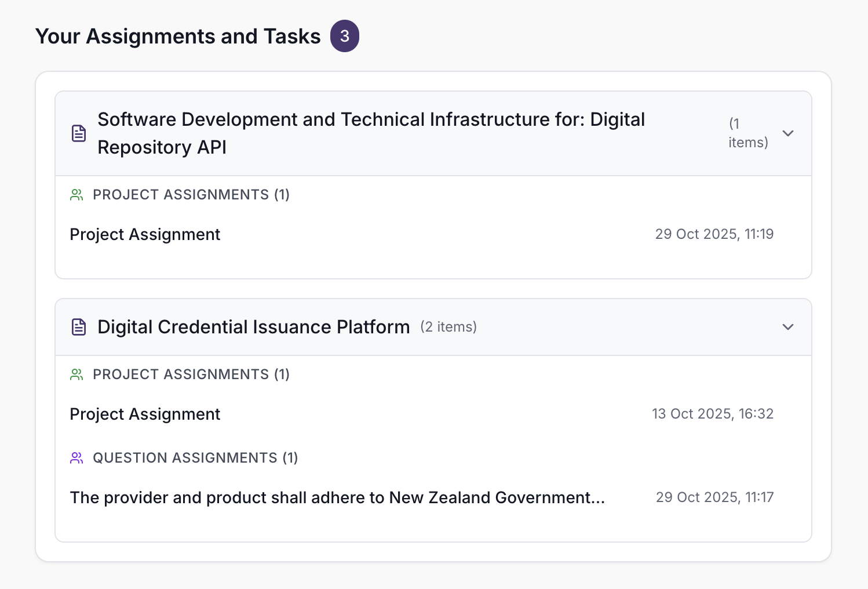The width and height of the screenshot is (868, 589).
Task: Click Question Assignments (1) section label
Action: (195, 458)
